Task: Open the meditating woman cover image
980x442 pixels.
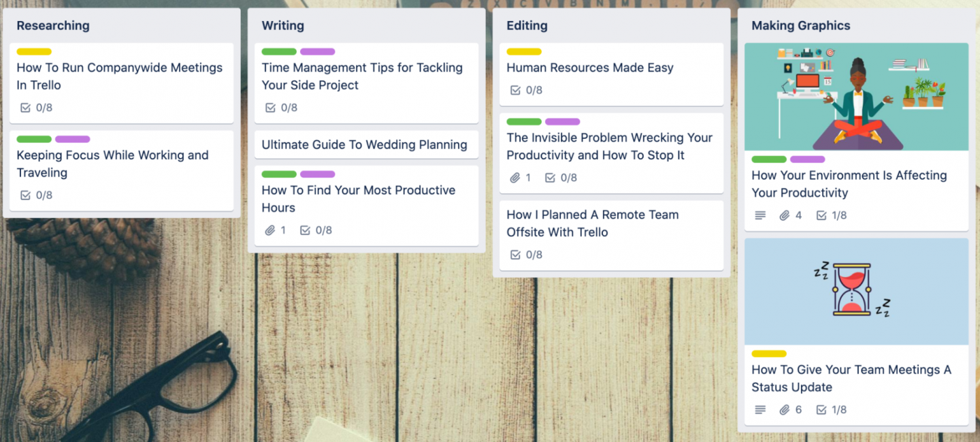Action: coord(856,97)
